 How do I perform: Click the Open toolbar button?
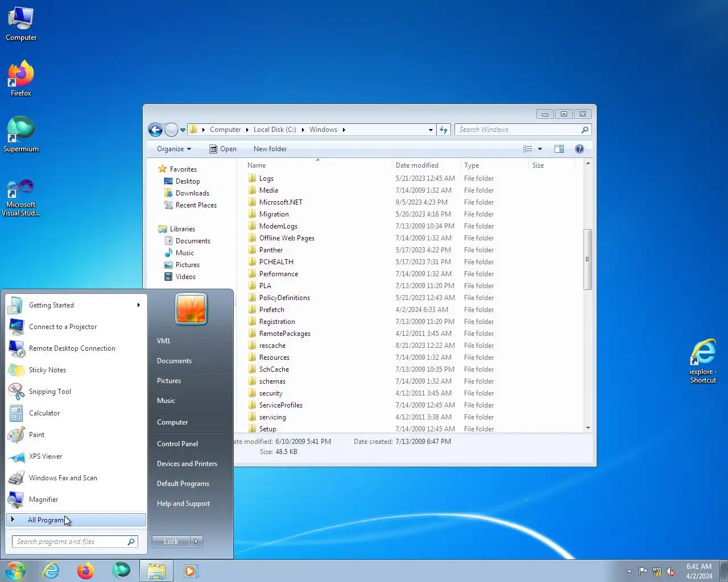click(223, 149)
